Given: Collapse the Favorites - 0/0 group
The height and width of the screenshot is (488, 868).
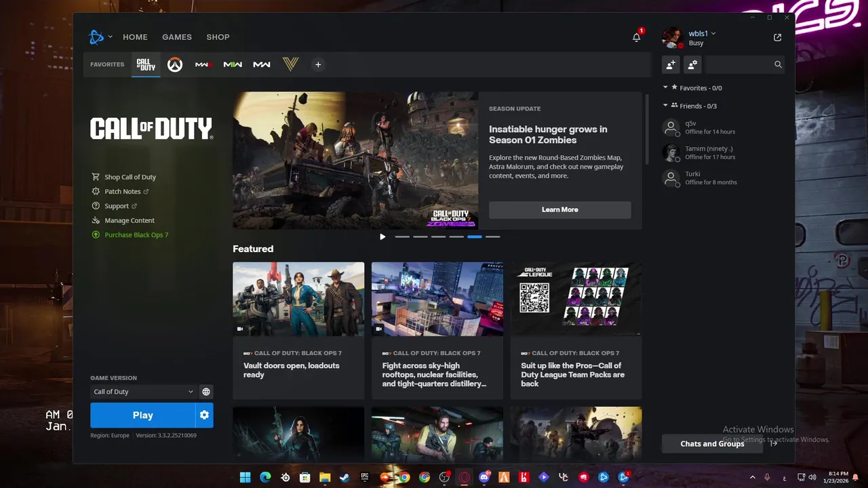Looking at the screenshot, I should click(x=665, y=87).
